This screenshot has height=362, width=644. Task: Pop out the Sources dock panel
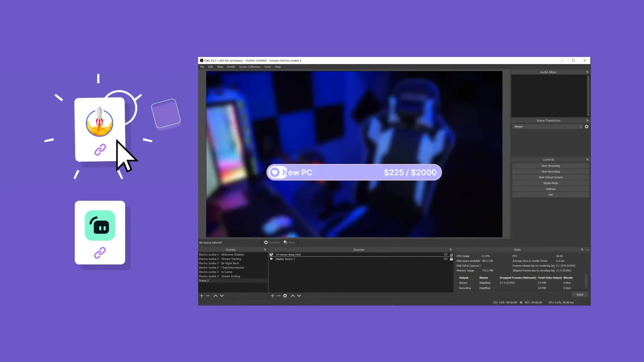point(450,250)
